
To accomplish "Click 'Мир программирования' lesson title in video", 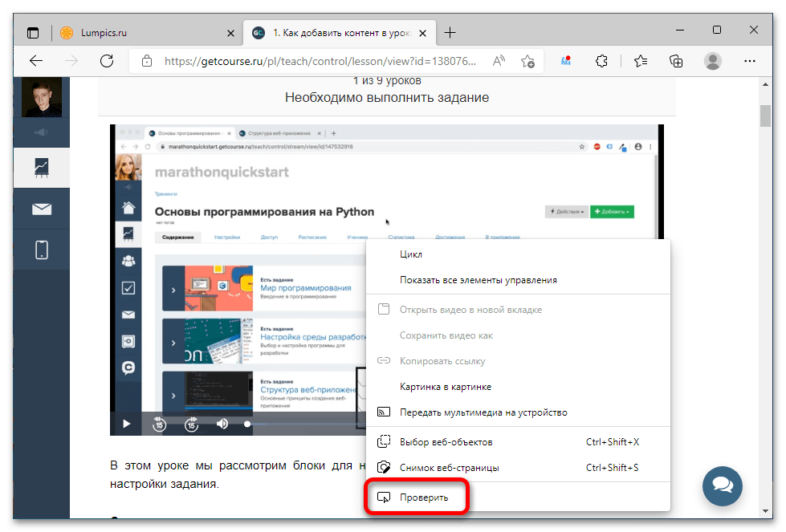I will point(306,288).
